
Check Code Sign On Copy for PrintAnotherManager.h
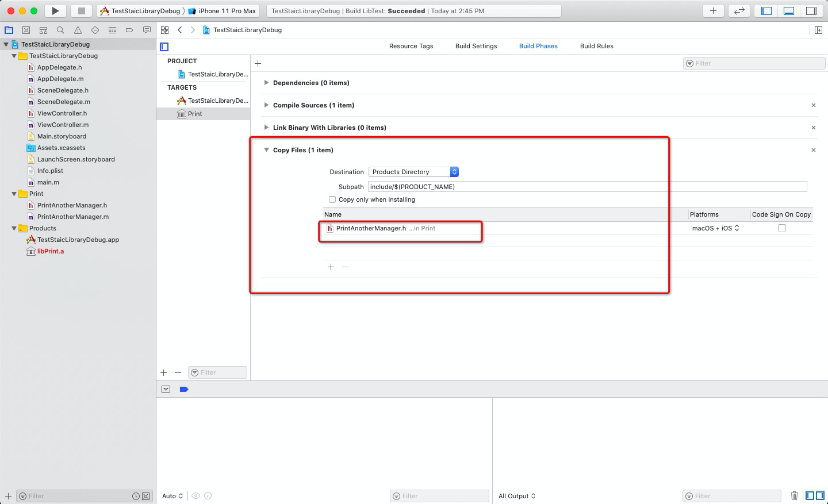point(782,228)
